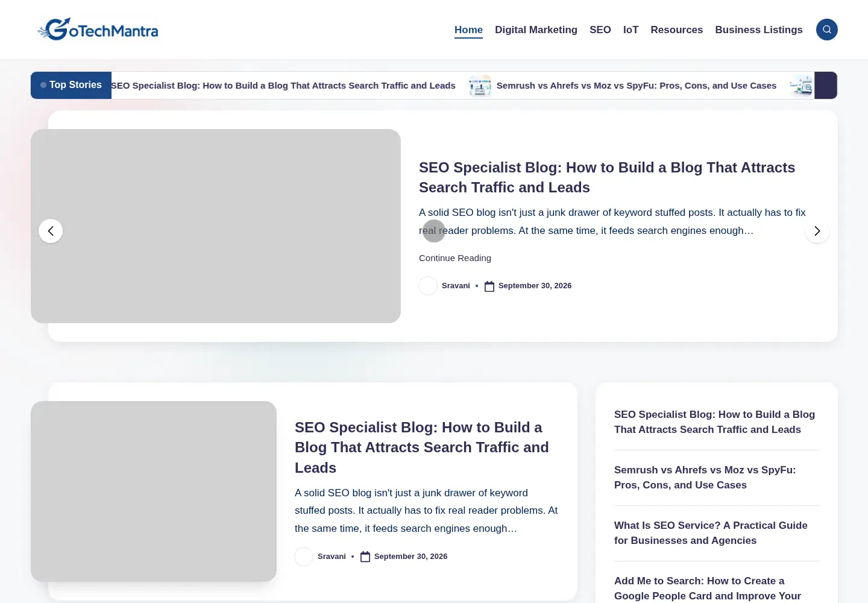Screen dimensions: 868x603
Task: Open the search icon in the header
Action: click(x=826, y=30)
